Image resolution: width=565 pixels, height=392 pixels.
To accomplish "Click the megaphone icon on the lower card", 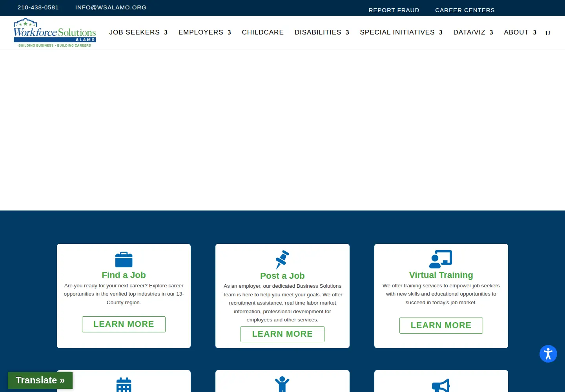I will pyautogui.click(x=441, y=386).
